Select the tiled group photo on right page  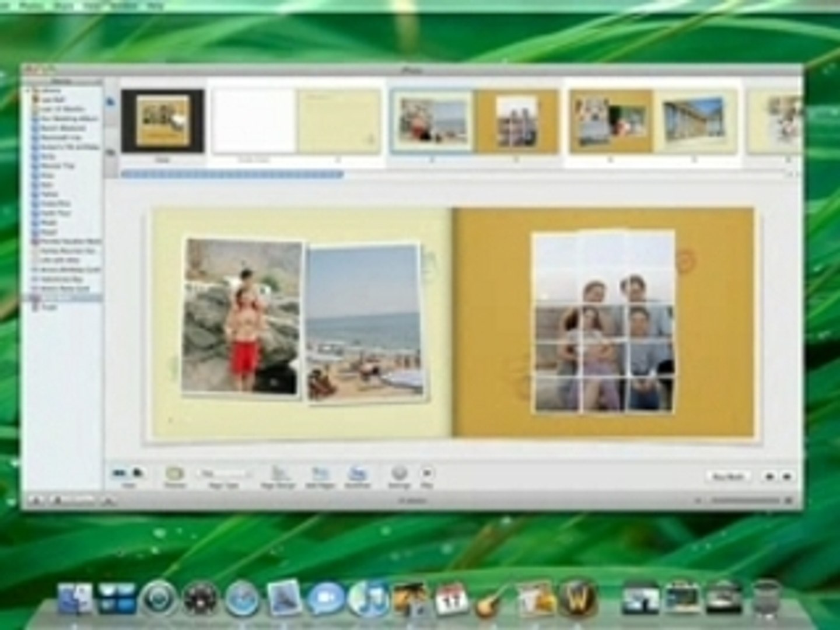point(605,322)
